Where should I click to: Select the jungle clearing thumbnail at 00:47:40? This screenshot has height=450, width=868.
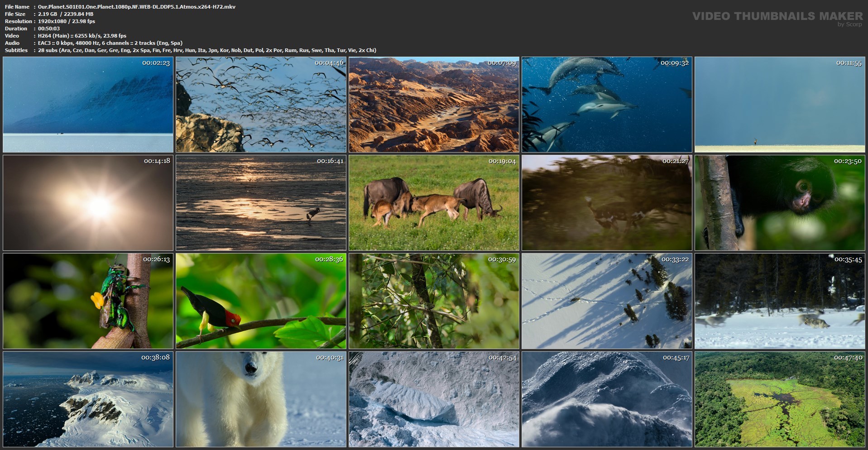[780, 399]
